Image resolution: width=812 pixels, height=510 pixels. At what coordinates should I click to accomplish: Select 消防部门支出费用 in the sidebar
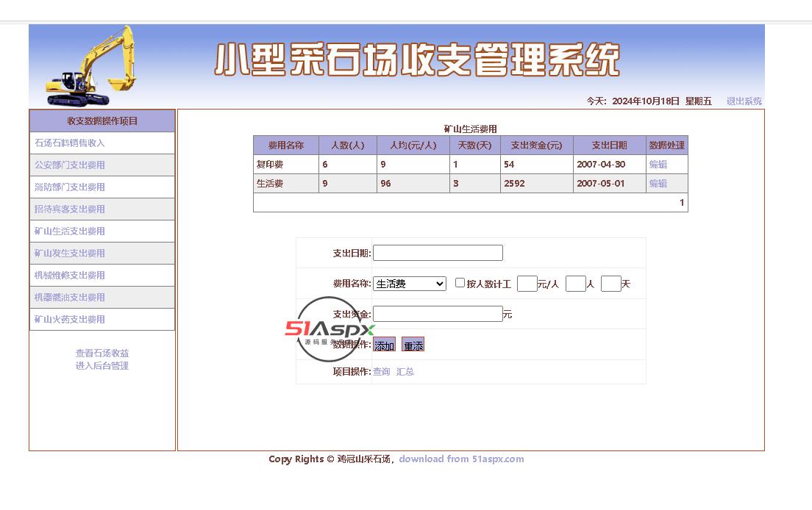[x=69, y=187]
